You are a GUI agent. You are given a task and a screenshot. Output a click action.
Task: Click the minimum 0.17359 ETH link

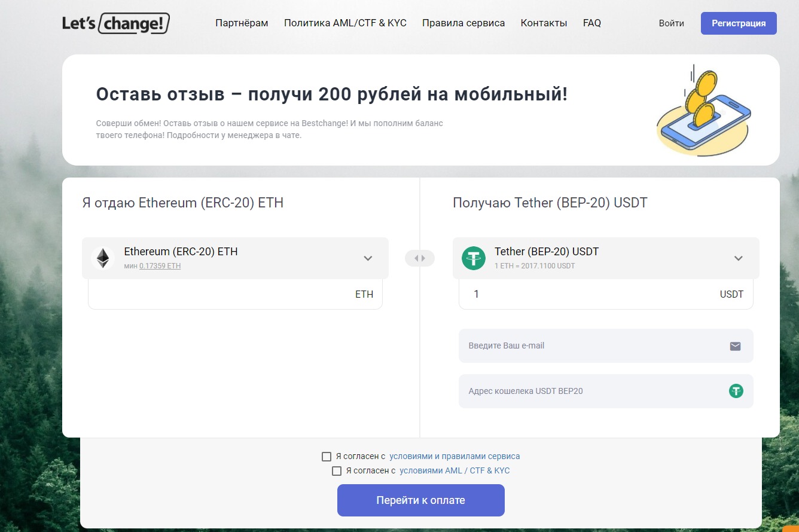pos(160,266)
